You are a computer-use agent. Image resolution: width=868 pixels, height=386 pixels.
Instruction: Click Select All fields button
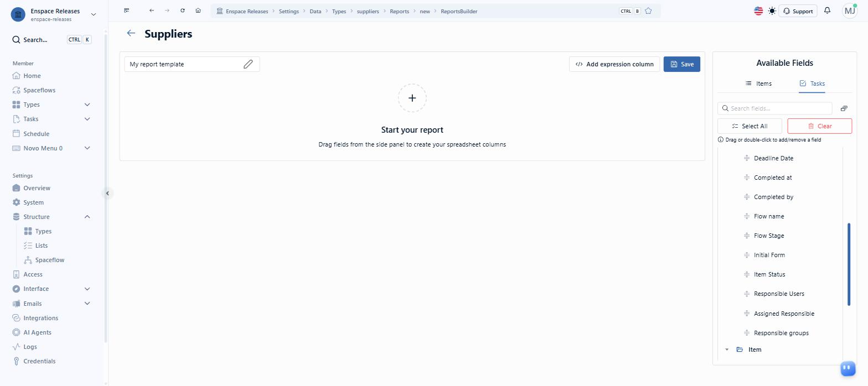click(750, 126)
